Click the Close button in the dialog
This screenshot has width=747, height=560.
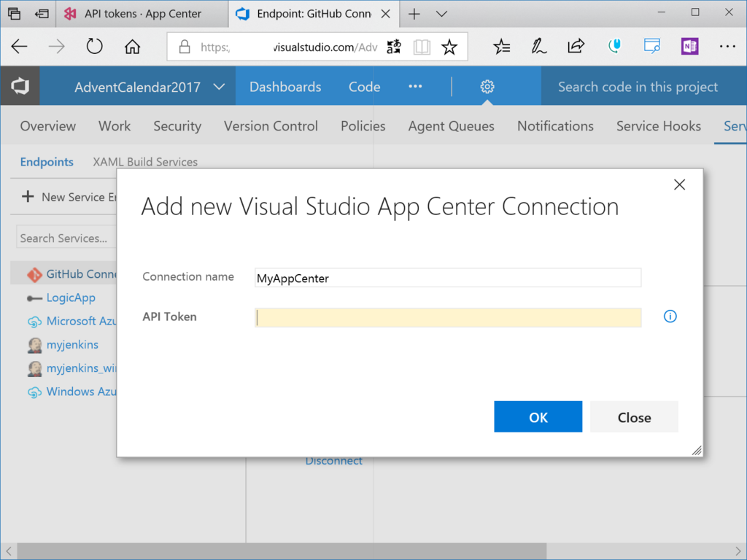click(x=634, y=417)
